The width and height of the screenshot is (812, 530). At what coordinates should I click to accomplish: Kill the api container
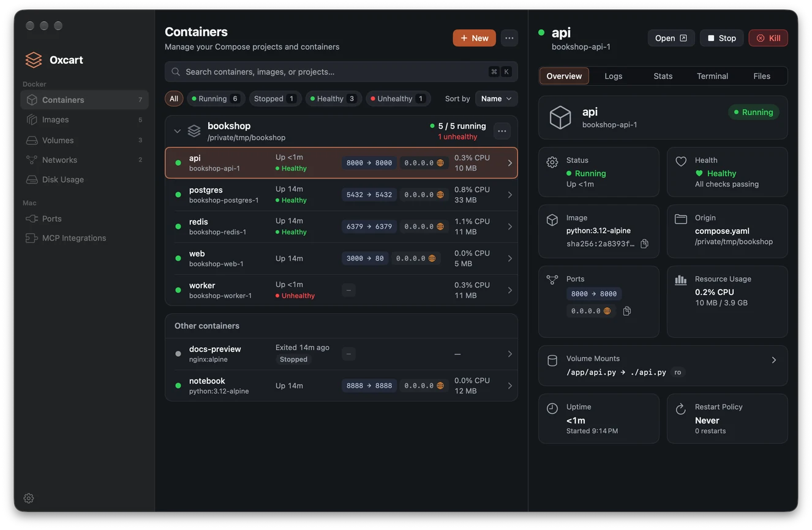pos(768,38)
